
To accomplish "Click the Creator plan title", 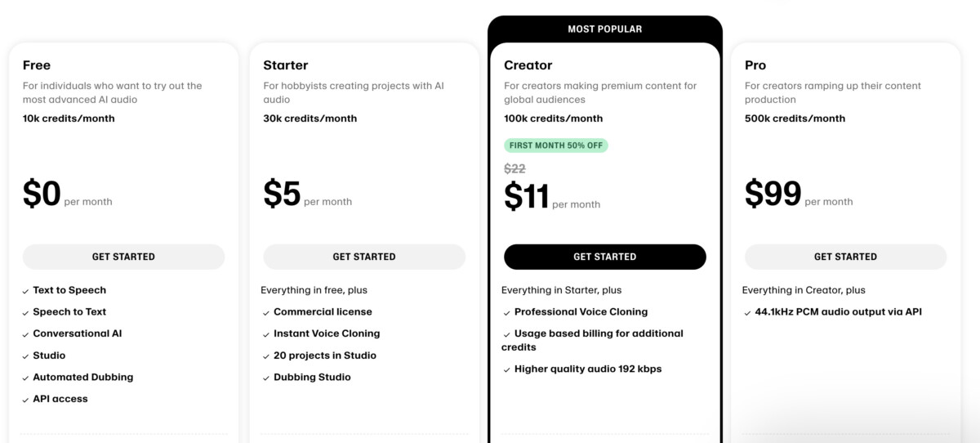I will point(528,65).
